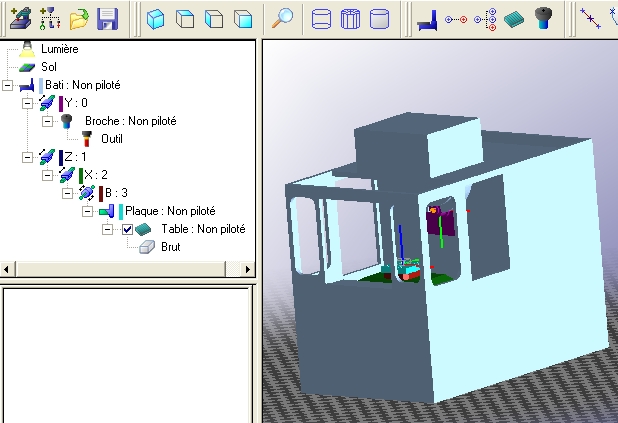Image resolution: width=618 pixels, height=423 pixels.
Task: Select the 'Outil' tree label
Action: 112,139
